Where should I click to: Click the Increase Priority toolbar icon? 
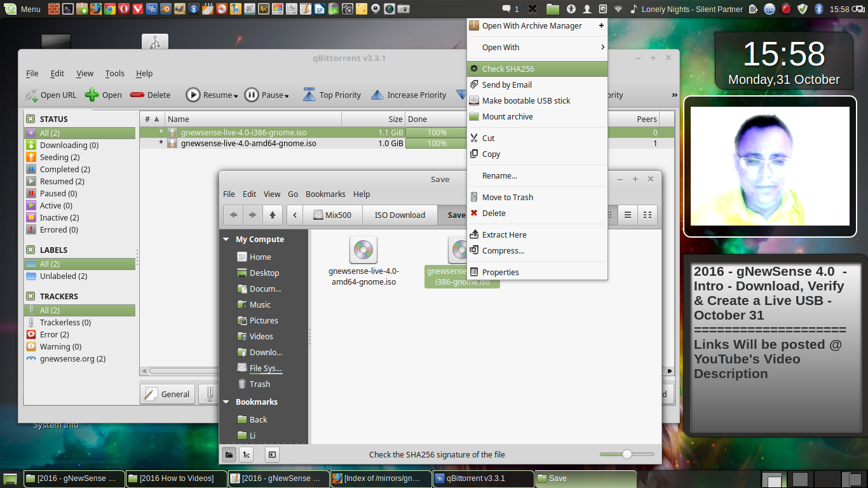(377, 95)
